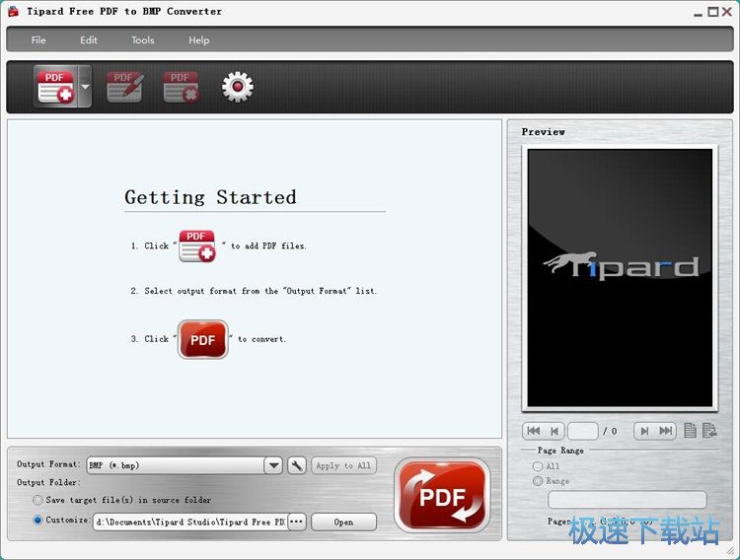The height and width of the screenshot is (560, 740).
Task: Select the Customize output folder radio button
Action: [37, 520]
